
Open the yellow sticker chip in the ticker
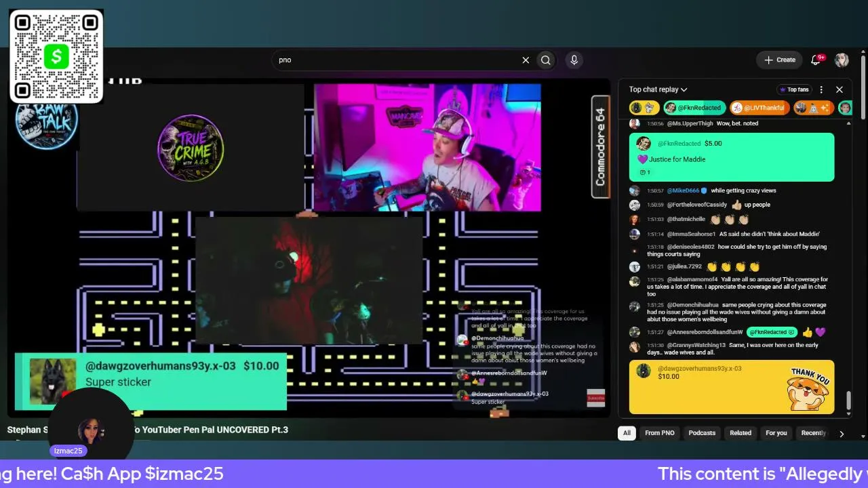click(x=644, y=108)
